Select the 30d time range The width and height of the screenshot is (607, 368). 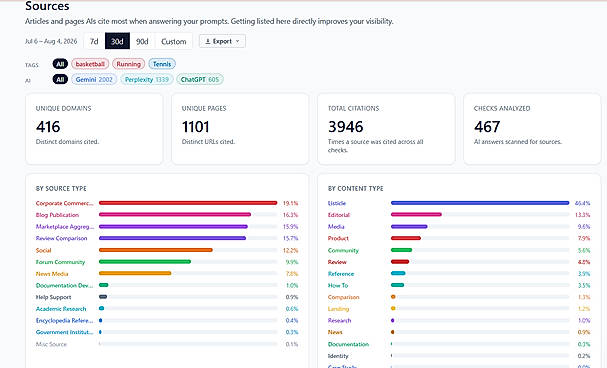[117, 41]
